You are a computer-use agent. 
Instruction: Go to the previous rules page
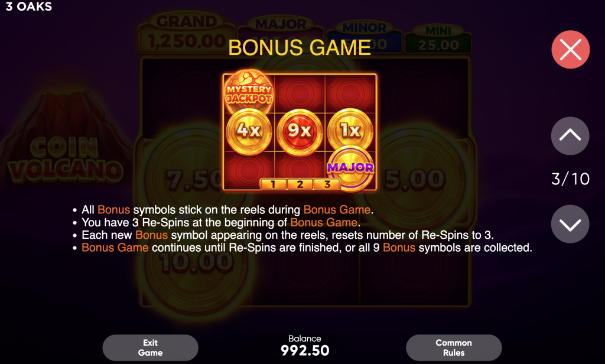[570, 136]
